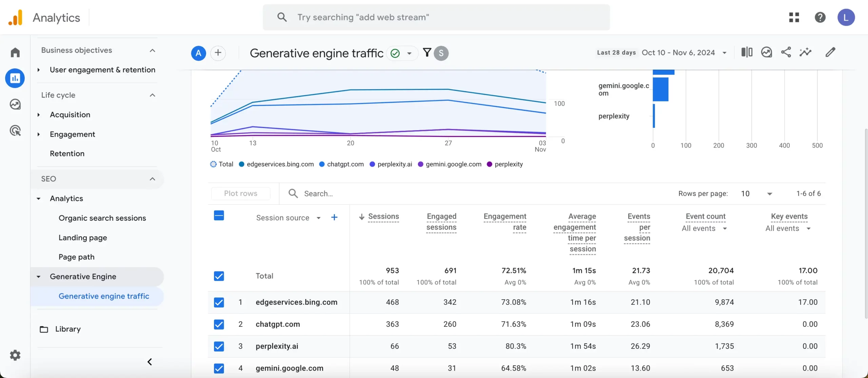This screenshot has width=868, height=378.
Task: Click the report status green check icon
Action: (x=395, y=53)
